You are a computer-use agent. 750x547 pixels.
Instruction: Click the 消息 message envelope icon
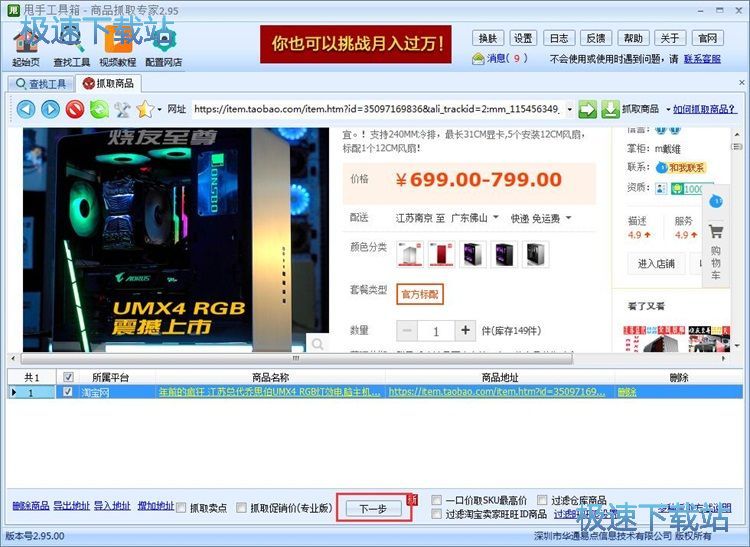click(478, 59)
